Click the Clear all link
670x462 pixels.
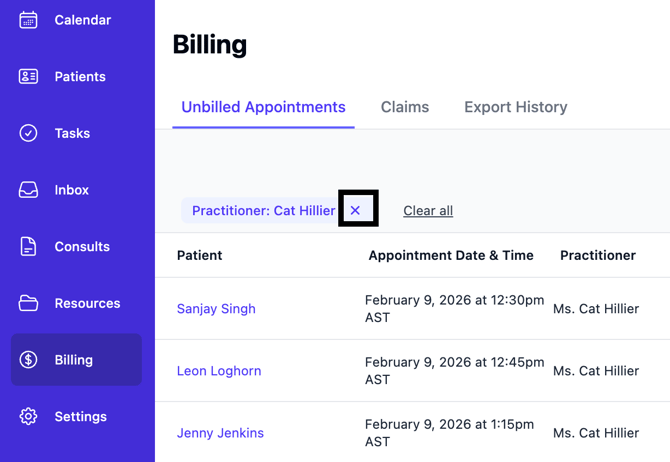428,211
